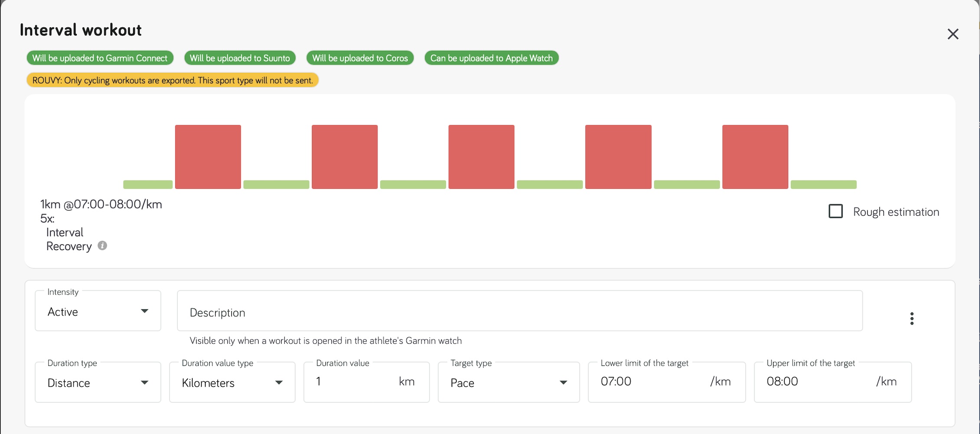Click the Recovery step text in summary
Viewport: 980px width, 434px height.
(x=69, y=246)
